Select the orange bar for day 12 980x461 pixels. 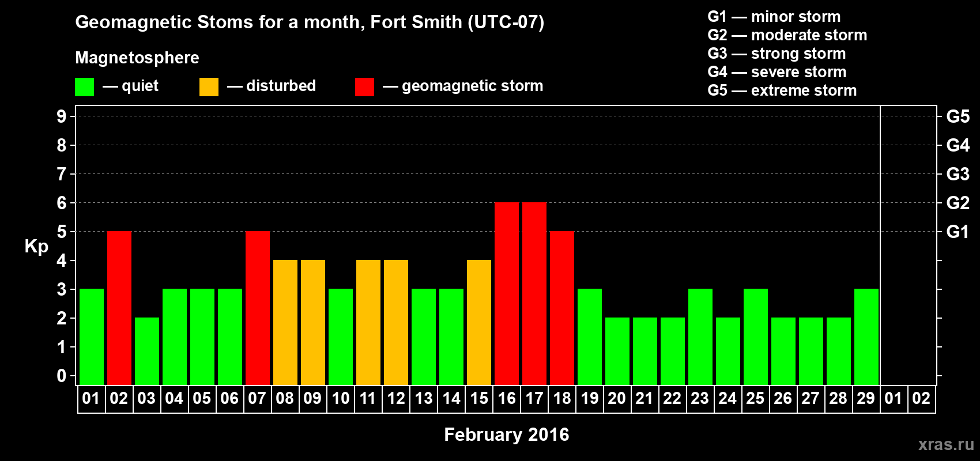[x=396, y=323]
